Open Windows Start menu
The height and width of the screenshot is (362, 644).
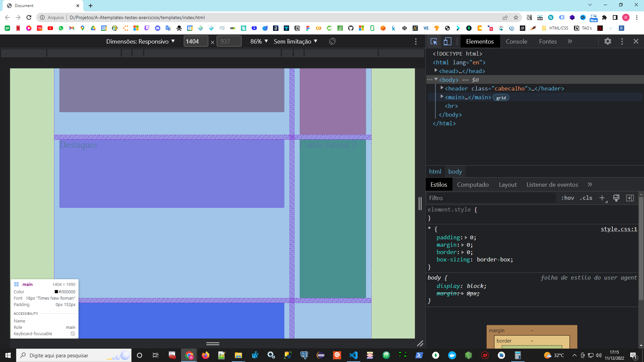coord(8,355)
